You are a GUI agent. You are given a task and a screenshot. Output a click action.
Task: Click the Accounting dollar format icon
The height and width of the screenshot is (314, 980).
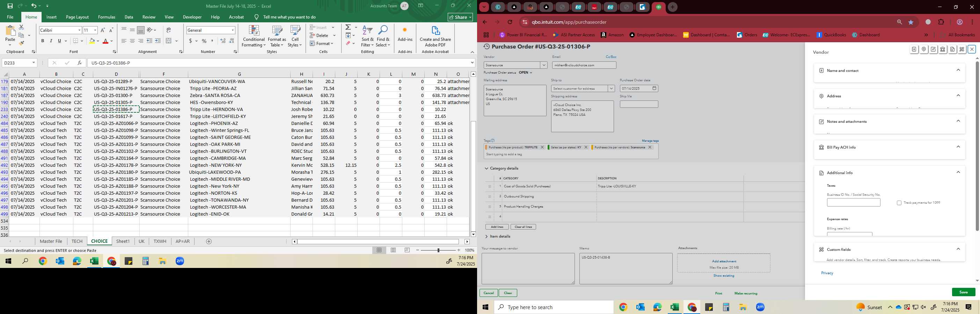click(x=190, y=41)
